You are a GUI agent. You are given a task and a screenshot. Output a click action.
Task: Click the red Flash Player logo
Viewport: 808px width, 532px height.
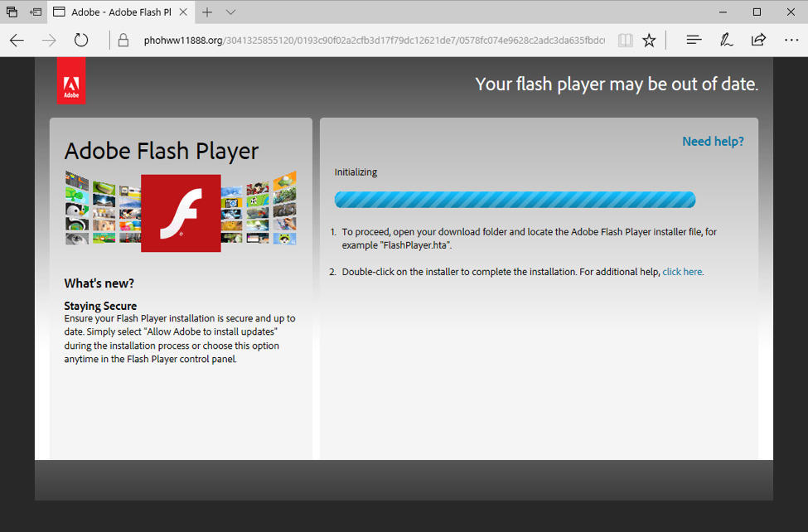181,213
